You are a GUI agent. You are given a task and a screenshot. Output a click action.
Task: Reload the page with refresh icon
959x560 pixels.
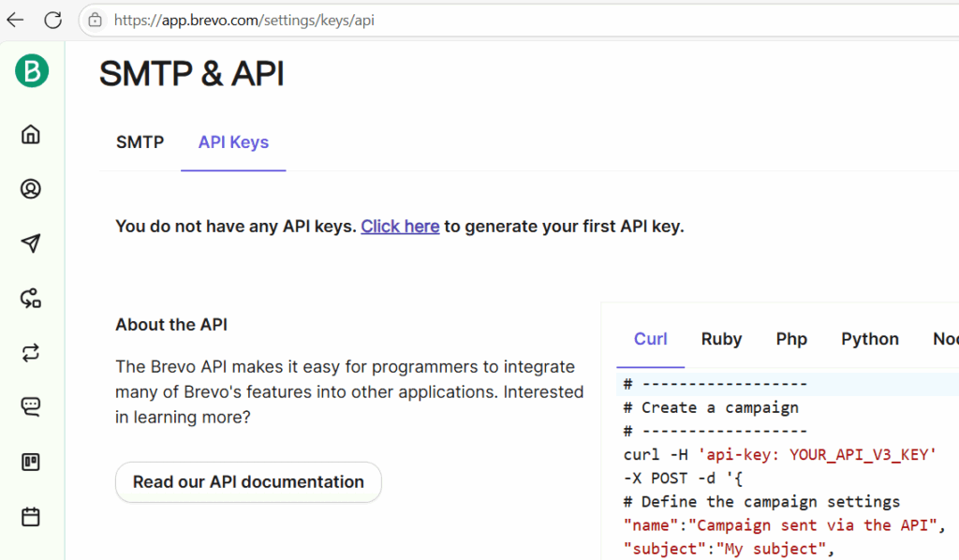pyautogui.click(x=53, y=21)
